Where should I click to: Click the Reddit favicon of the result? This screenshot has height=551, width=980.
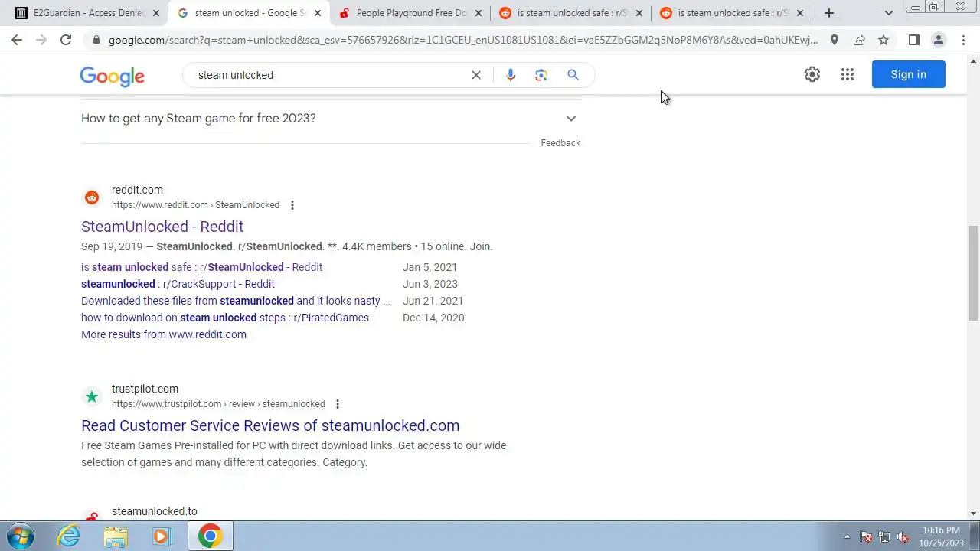pyautogui.click(x=92, y=197)
